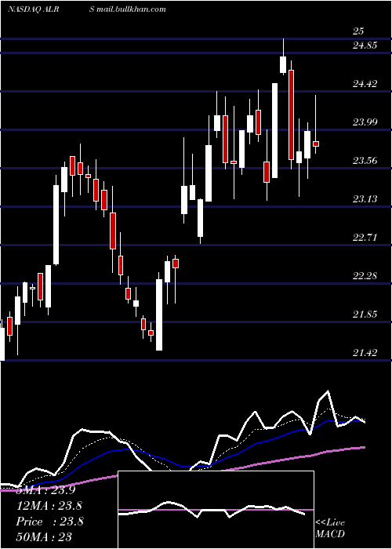Click the 23.13 price axis label
Image resolution: width=392 pixels, height=549 pixels.
click(x=365, y=199)
